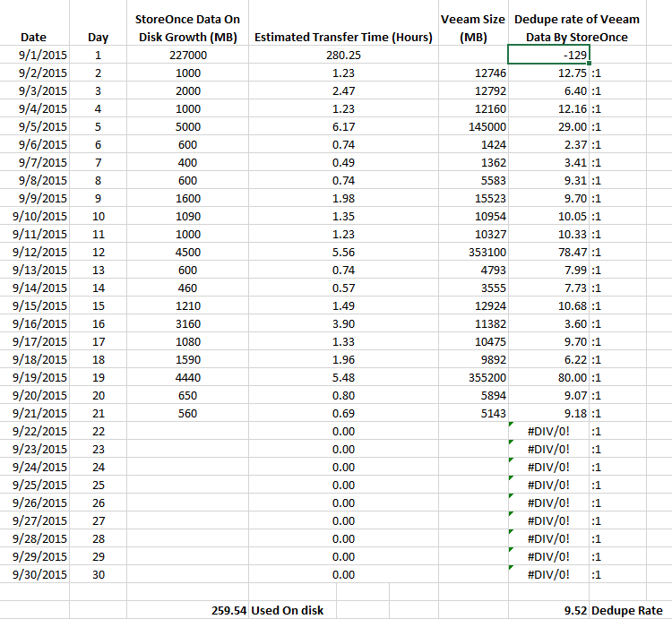This screenshot has height=619, width=672.
Task: Select the #DIV/0! error cell for 9/22/2015
Action: click(548, 432)
